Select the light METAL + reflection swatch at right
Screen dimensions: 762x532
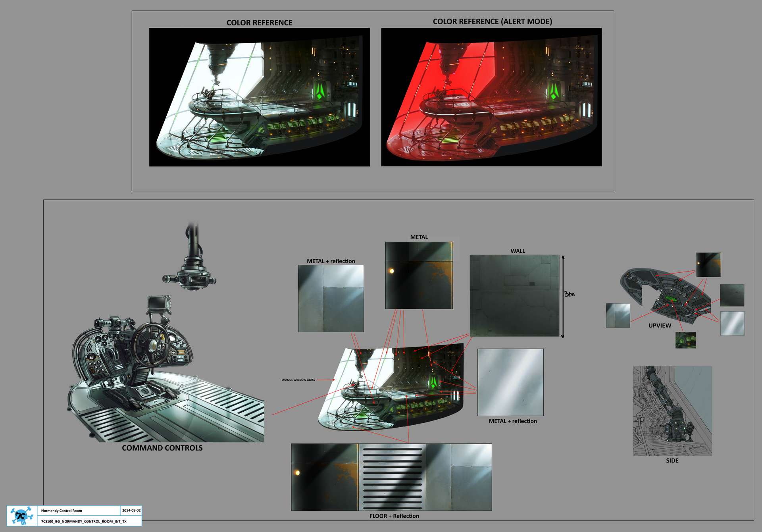[x=510, y=382]
